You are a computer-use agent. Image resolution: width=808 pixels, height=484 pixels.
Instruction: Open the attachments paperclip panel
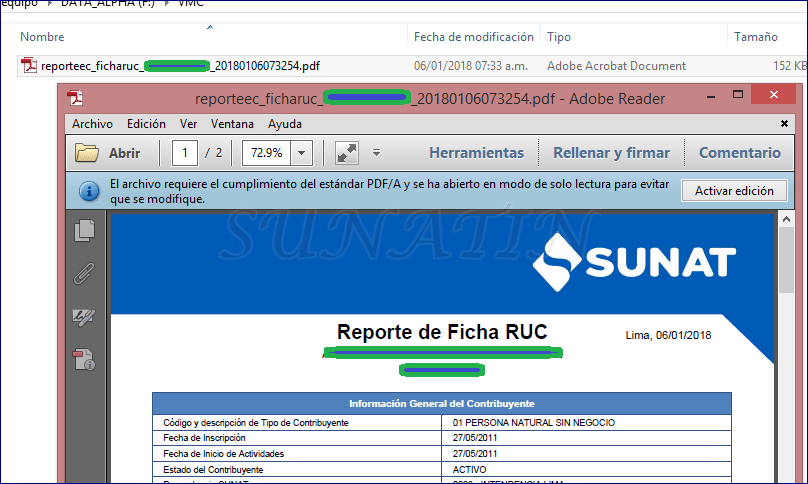tap(85, 274)
